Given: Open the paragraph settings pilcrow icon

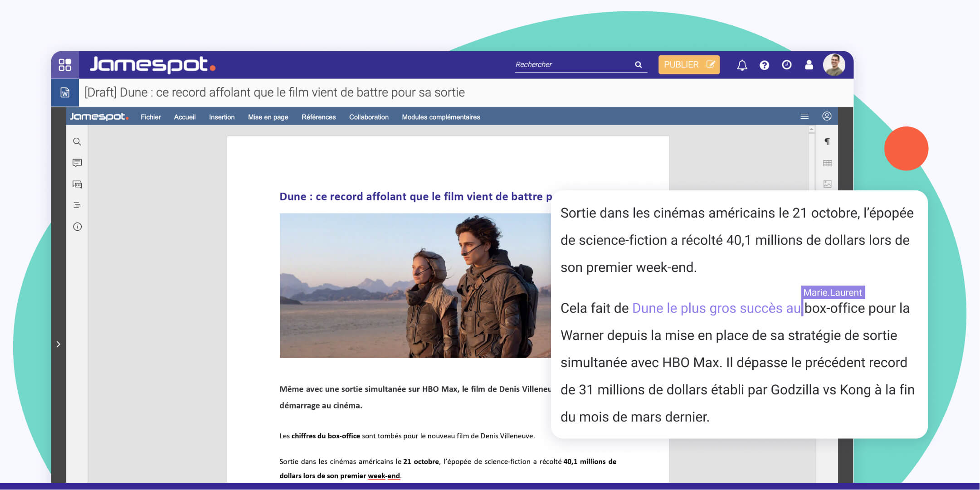Looking at the screenshot, I should (827, 142).
